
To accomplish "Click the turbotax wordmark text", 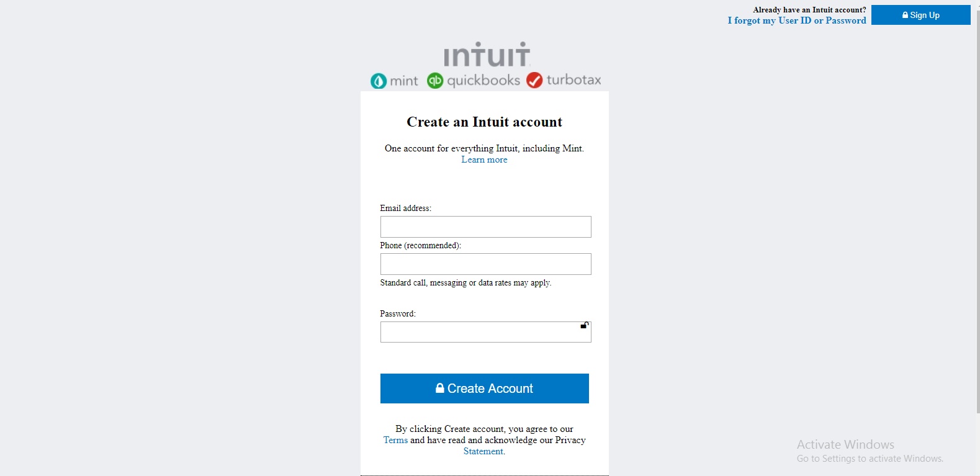I will [575, 79].
